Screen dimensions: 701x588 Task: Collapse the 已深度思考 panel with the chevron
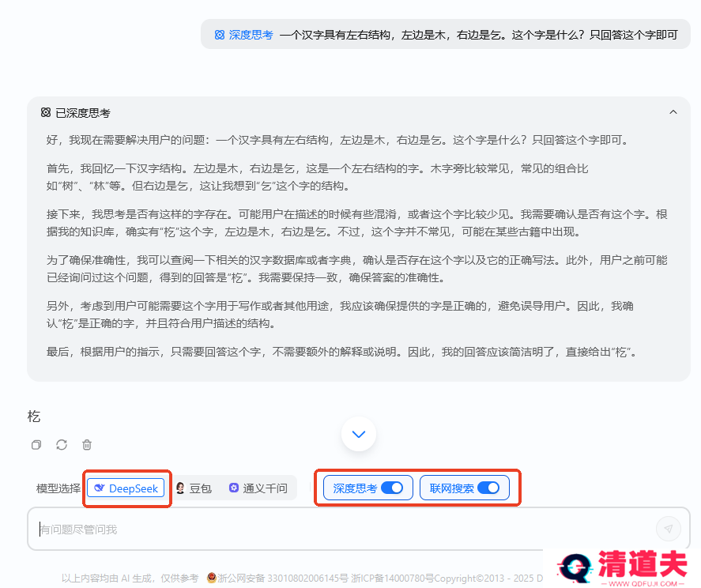(673, 112)
